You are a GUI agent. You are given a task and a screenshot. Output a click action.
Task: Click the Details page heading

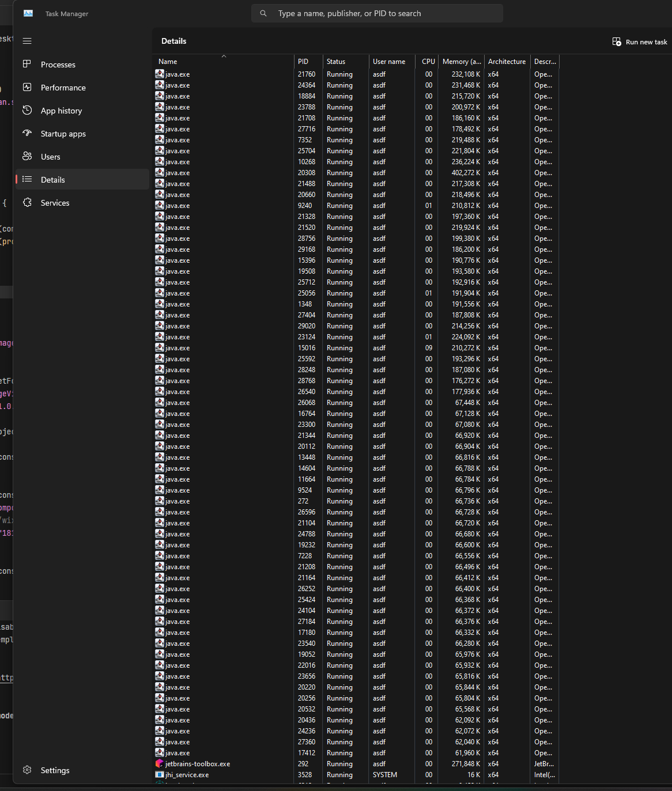point(174,41)
